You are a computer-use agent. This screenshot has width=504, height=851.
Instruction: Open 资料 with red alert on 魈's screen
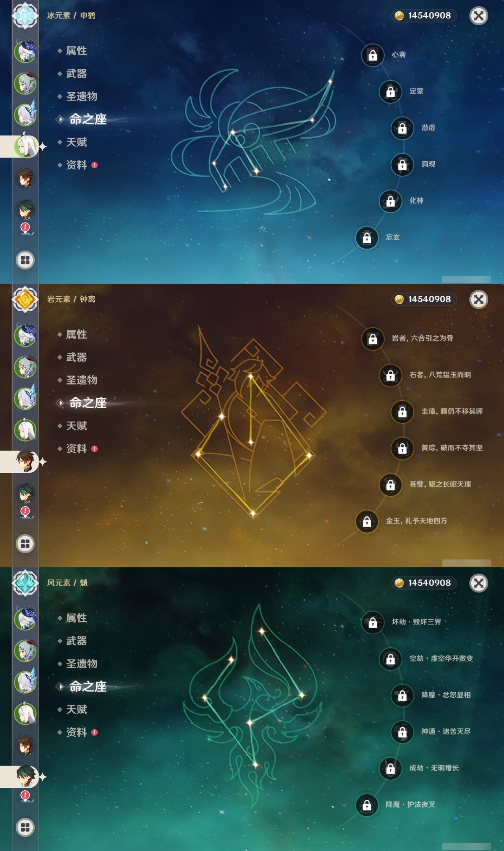click(77, 732)
